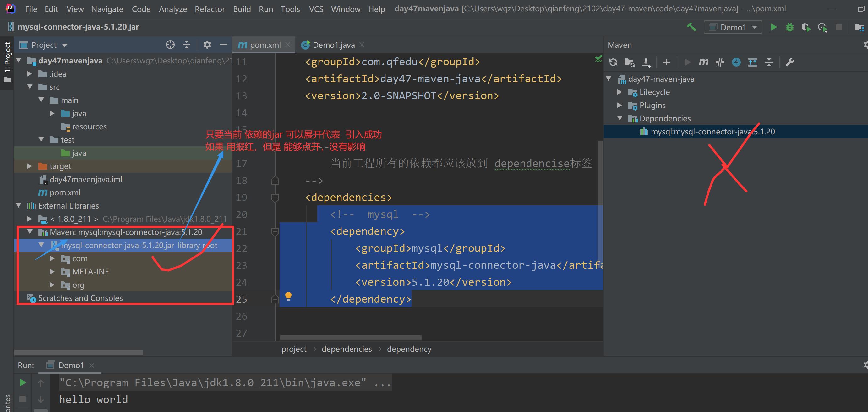Collapse all nodes in Maven panel
The width and height of the screenshot is (868, 412).
(x=769, y=62)
